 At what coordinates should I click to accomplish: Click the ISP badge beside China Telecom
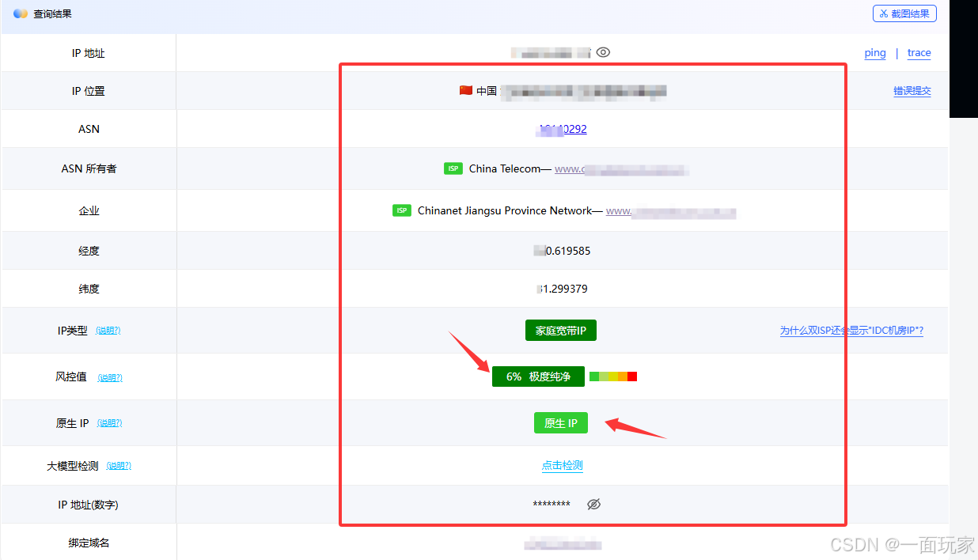[x=453, y=168]
